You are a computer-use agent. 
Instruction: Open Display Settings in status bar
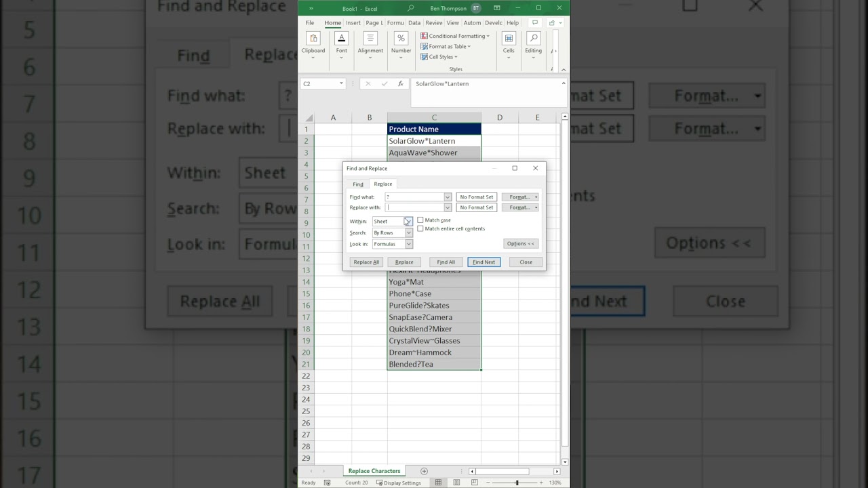coord(399,483)
